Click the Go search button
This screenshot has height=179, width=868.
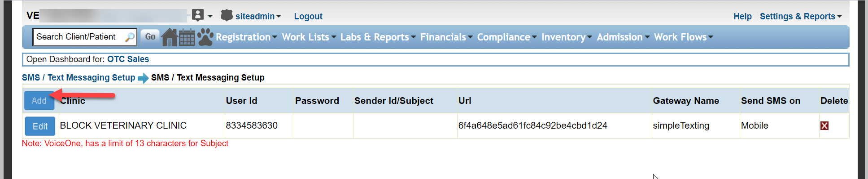pyautogui.click(x=150, y=37)
